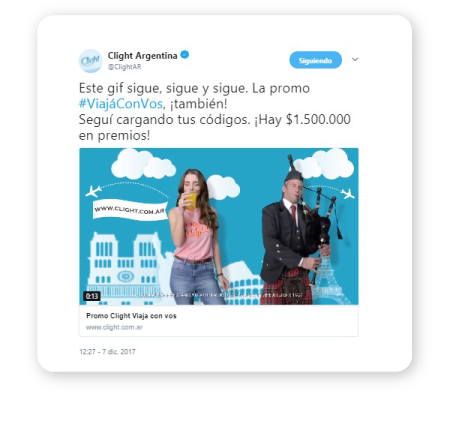Click the bagpiper in the video

point(293,233)
